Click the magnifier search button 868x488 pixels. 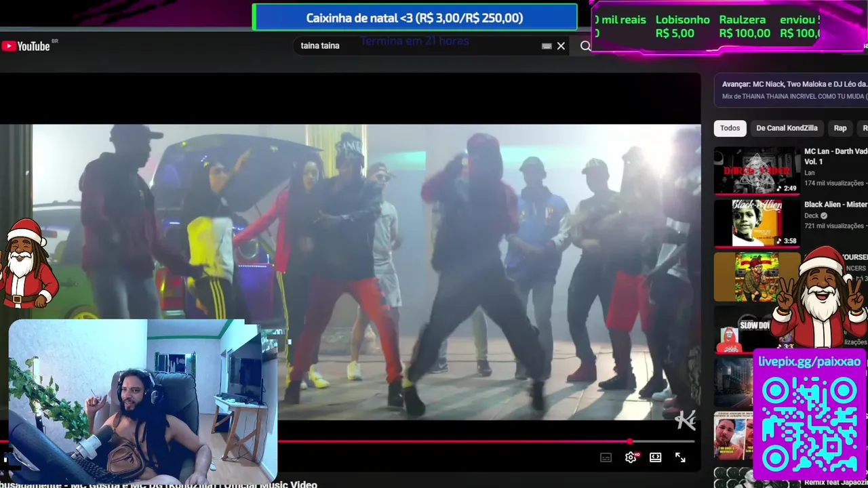pyautogui.click(x=585, y=46)
